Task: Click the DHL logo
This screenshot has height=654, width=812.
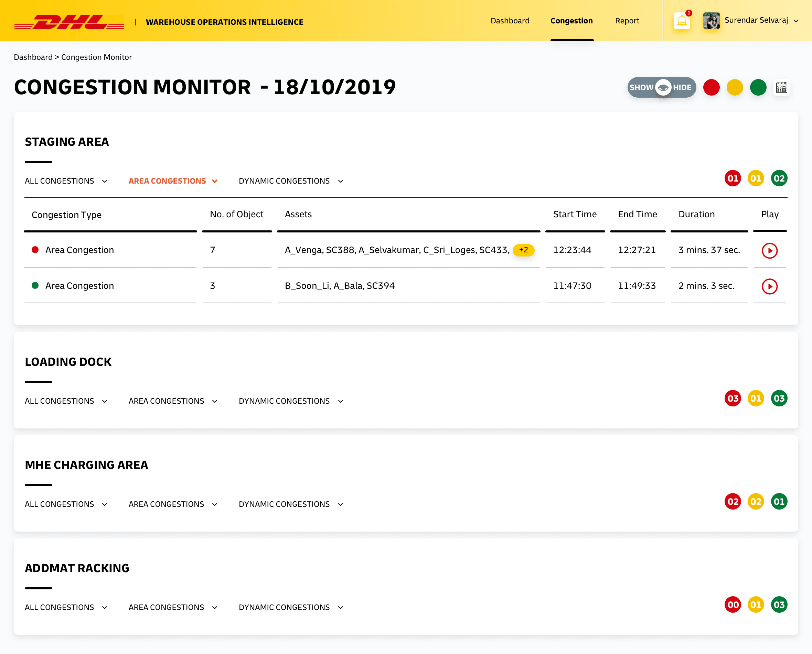Action: tap(70, 22)
